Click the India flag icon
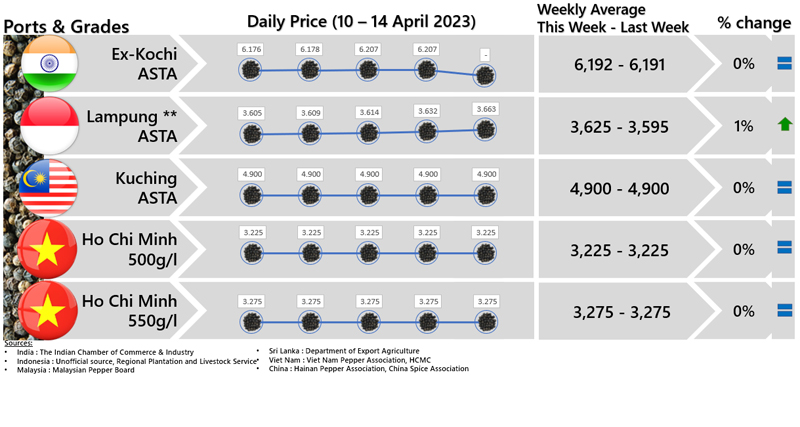Screen dimensions: 800x427 point(48,64)
